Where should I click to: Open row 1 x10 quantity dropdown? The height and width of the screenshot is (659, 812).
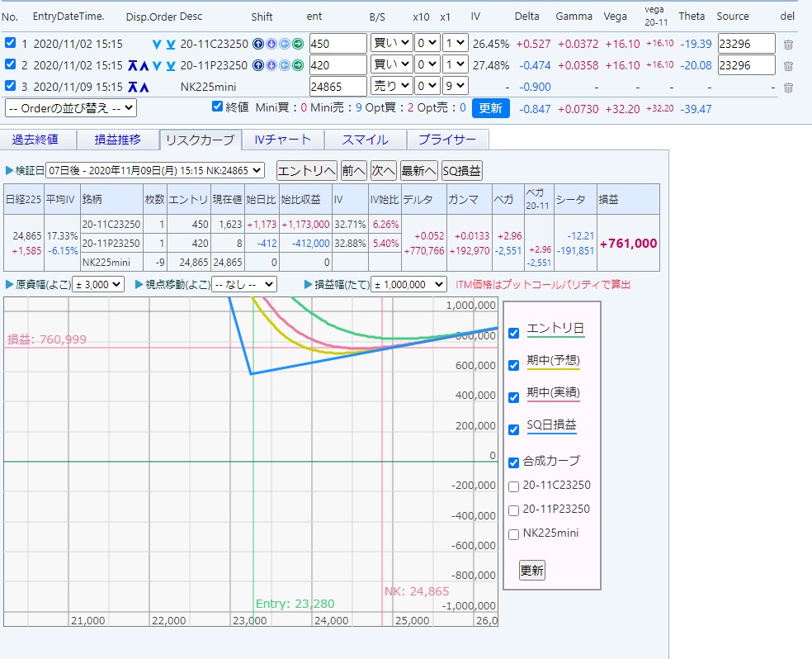click(427, 43)
